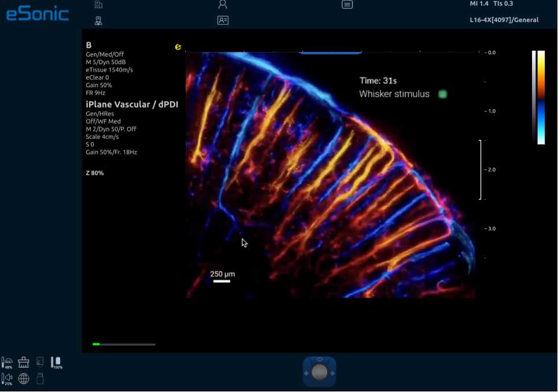Image resolution: width=558 pixels, height=392 pixels.
Task: Click the patient person icon
Action: click(x=223, y=5)
